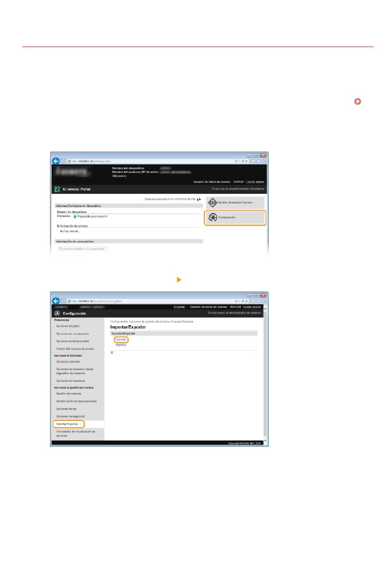Click the refresh icon beside Última actualización
392x565 pixels.
[199, 199]
